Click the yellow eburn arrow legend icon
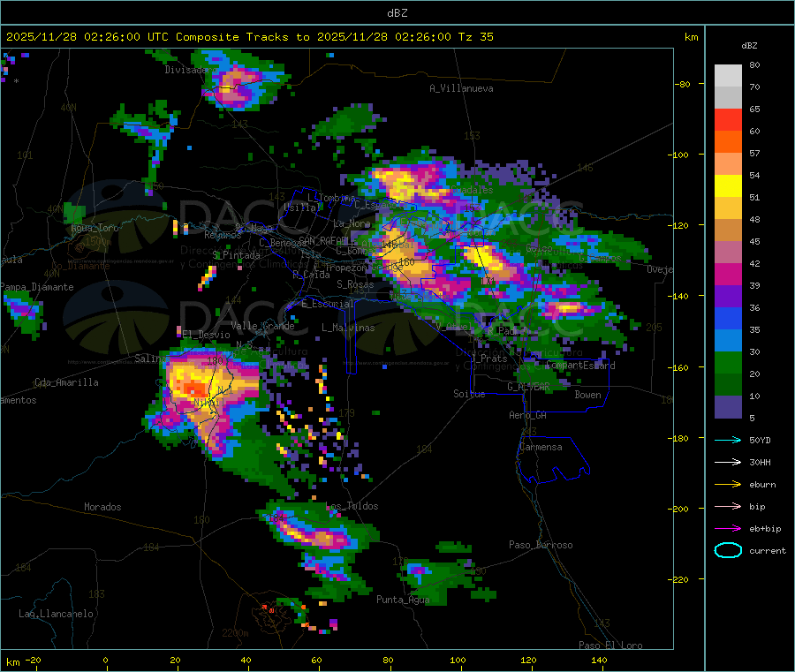795x672 pixels. (x=728, y=485)
